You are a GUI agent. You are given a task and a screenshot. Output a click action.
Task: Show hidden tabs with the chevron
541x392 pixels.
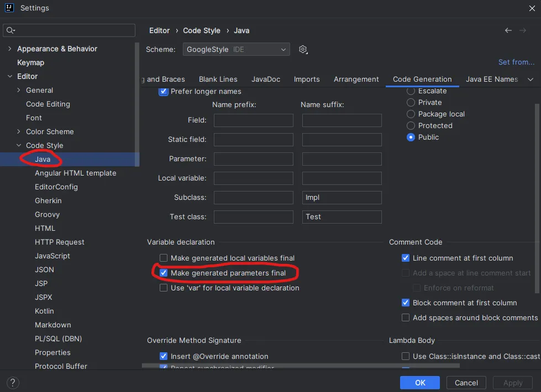pyautogui.click(x=531, y=80)
